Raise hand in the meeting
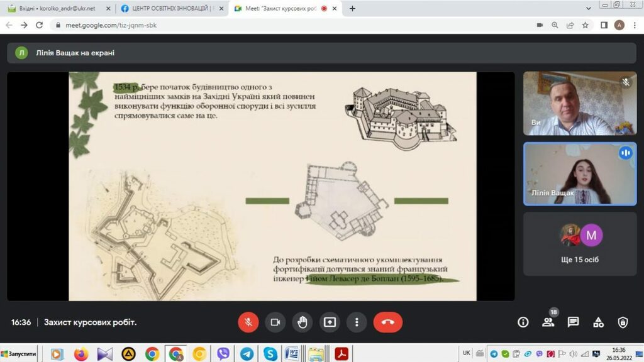The height and width of the screenshot is (362, 644). click(303, 322)
